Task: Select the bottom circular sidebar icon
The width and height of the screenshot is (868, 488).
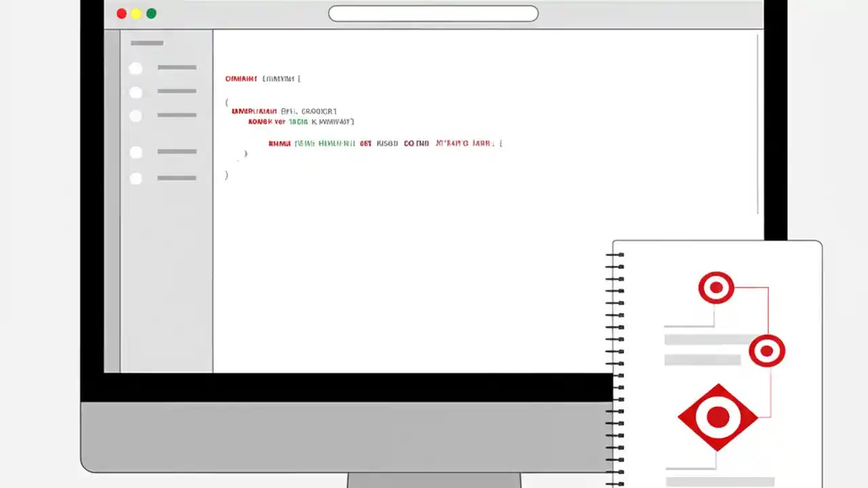Action: pyautogui.click(x=136, y=178)
